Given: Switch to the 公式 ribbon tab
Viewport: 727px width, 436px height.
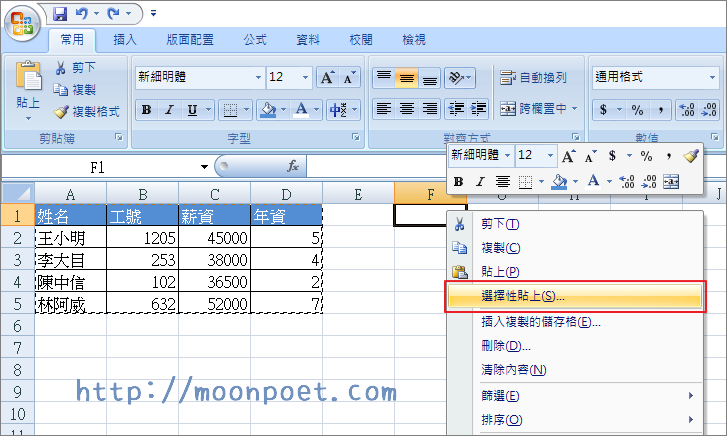Looking at the screenshot, I should pos(255,40).
